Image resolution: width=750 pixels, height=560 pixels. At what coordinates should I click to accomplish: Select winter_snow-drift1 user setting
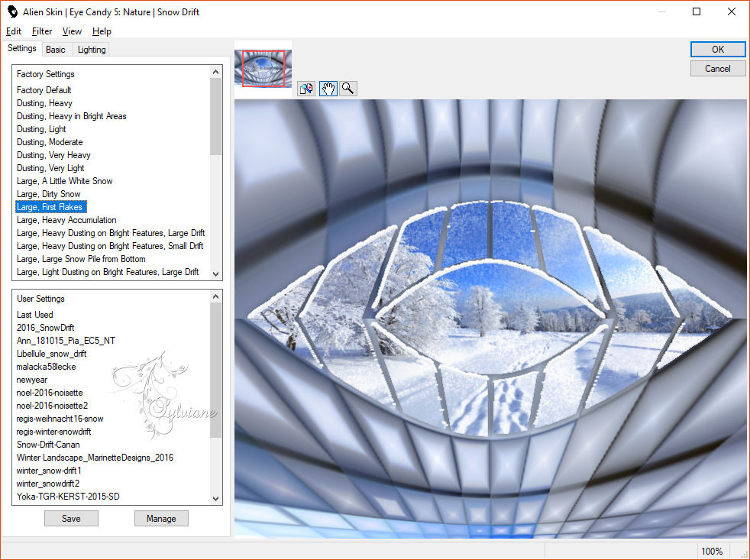click(x=49, y=471)
